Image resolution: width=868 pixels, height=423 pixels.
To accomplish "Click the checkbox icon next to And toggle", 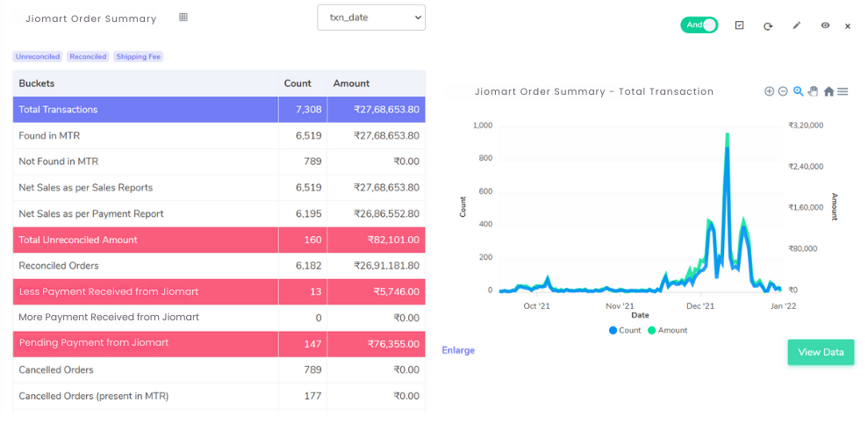I will click(739, 25).
